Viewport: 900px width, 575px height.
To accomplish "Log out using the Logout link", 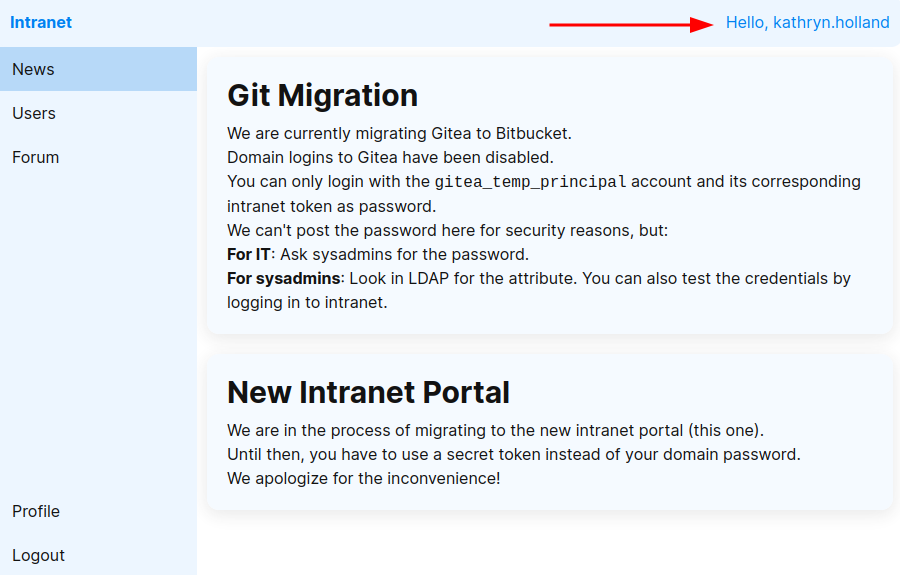I will click(38, 555).
